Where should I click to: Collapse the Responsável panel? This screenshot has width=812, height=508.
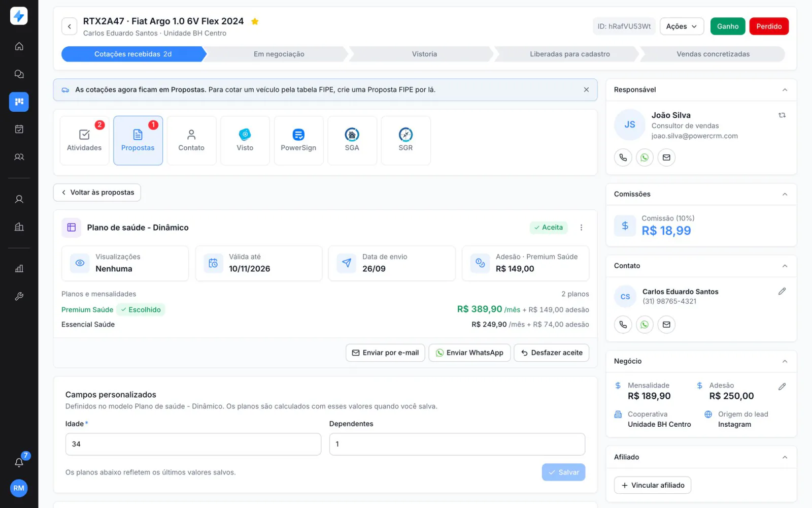[x=785, y=90]
